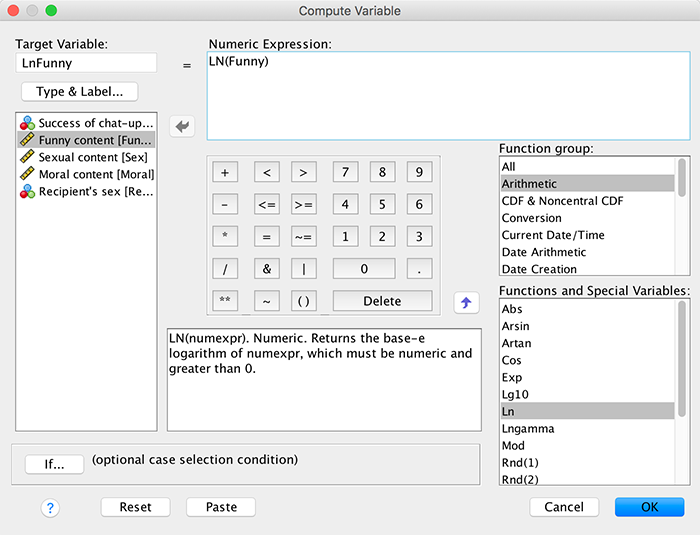Open the If case selection condition
The height and width of the screenshot is (535, 700).
pos(54,464)
